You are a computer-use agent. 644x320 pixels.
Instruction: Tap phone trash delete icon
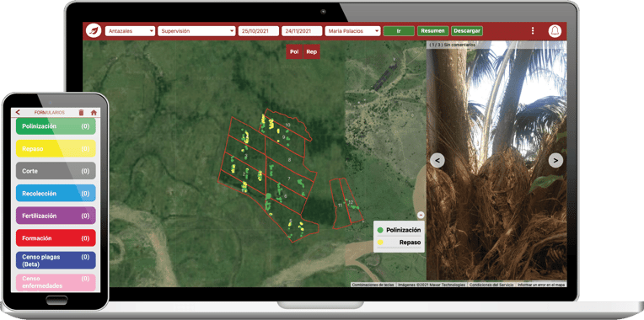coord(81,112)
